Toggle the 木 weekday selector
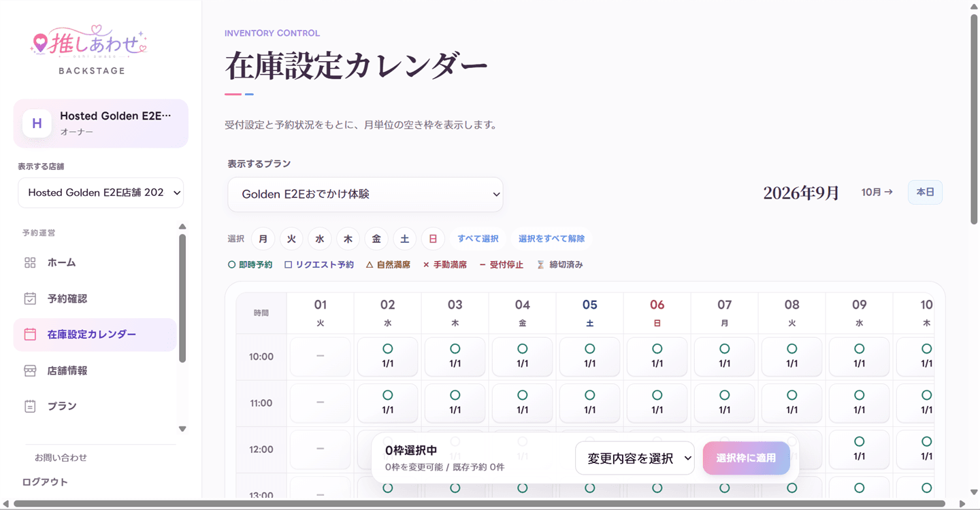 coord(348,239)
